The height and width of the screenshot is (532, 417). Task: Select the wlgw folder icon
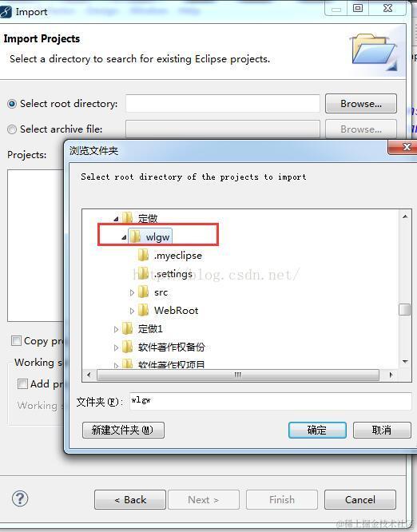click(135, 236)
